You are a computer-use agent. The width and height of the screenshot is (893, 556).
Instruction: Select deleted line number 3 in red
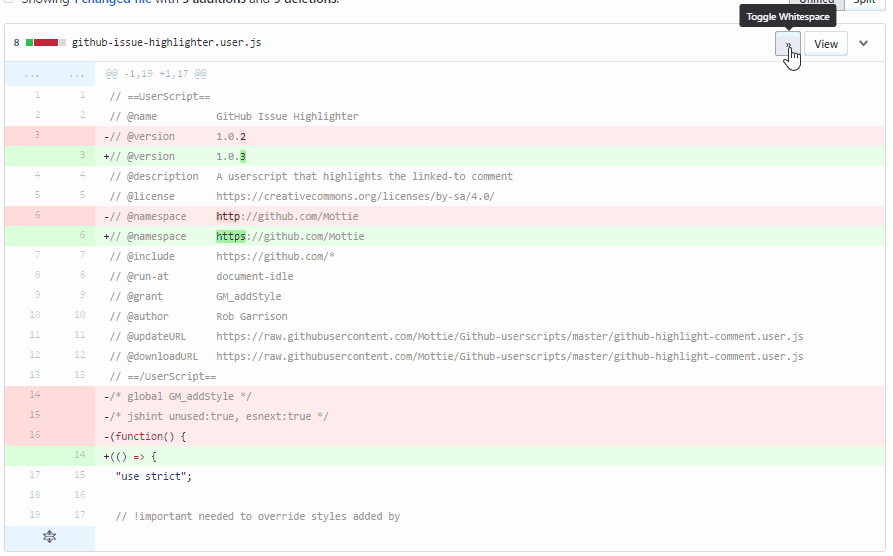pos(36,135)
